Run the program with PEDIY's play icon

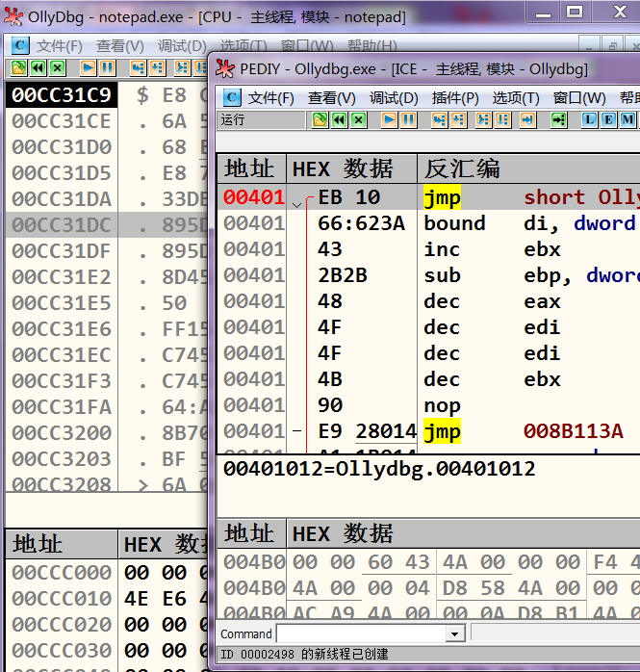point(389,120)
